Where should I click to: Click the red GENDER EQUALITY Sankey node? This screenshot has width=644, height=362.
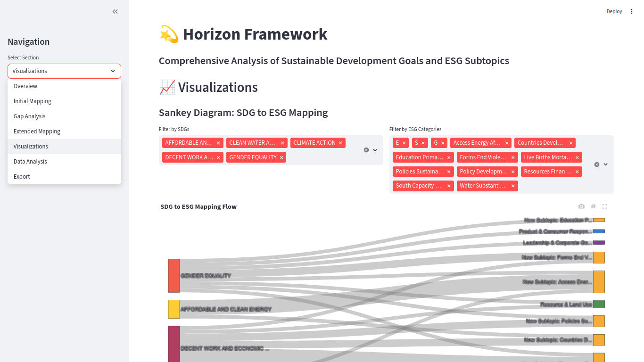(x=174, y=276)
